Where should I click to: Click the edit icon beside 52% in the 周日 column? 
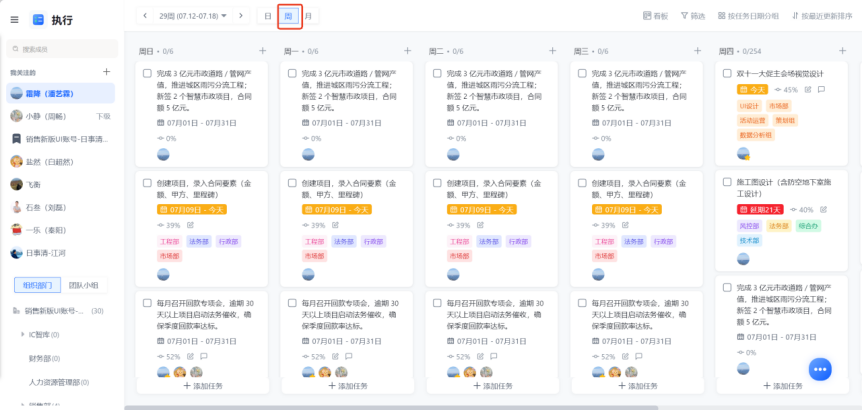coord(190,356)
